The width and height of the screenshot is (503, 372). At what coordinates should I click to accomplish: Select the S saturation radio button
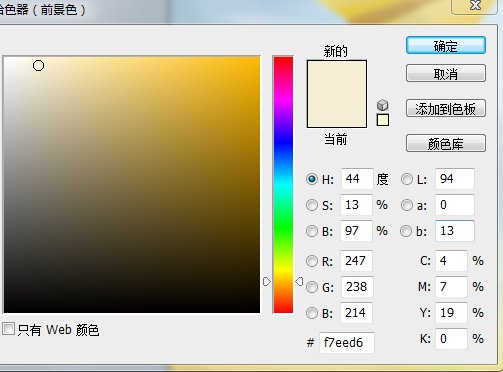(312, 205)
